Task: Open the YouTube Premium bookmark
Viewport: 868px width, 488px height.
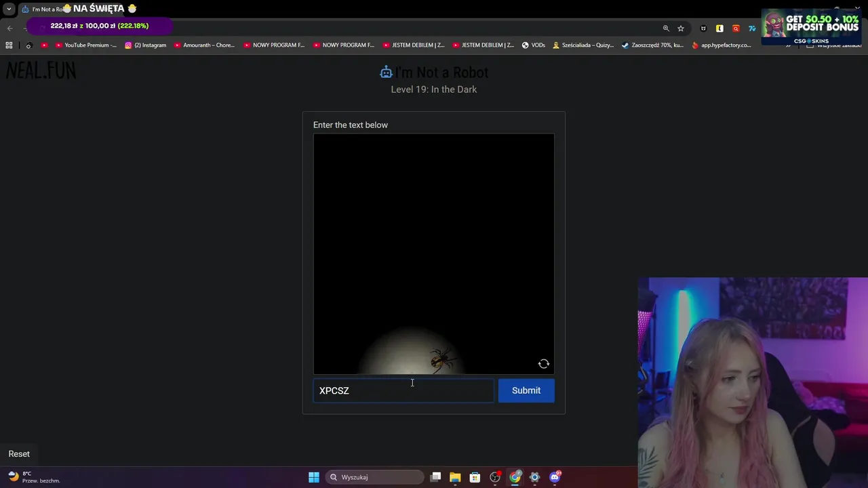Action: click(x=85, y=45)
